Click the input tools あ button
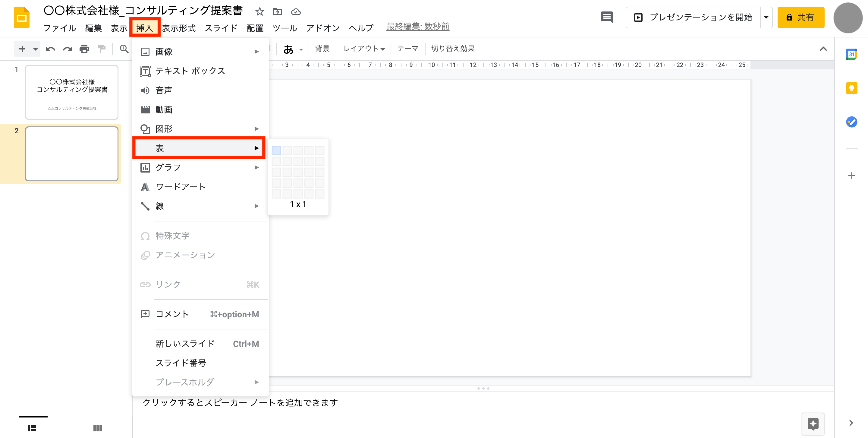The image size is (868, 438). pos(288,49)
